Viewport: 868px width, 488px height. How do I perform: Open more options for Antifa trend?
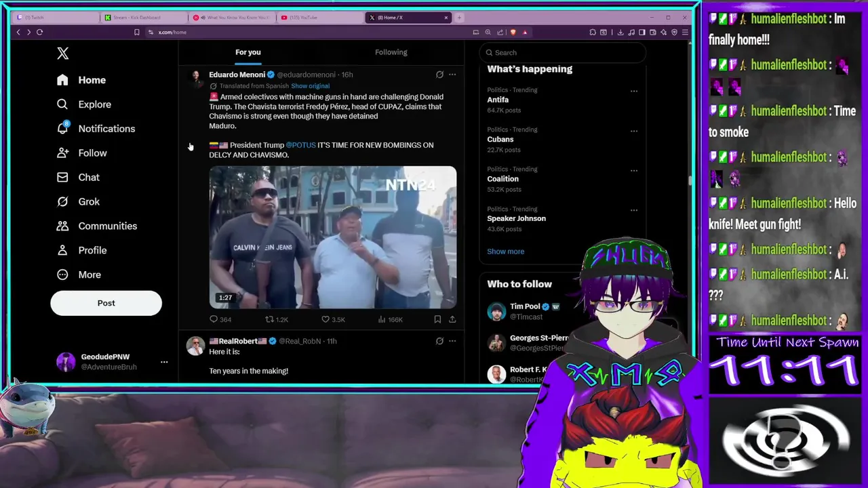click(x=633, y=91)
